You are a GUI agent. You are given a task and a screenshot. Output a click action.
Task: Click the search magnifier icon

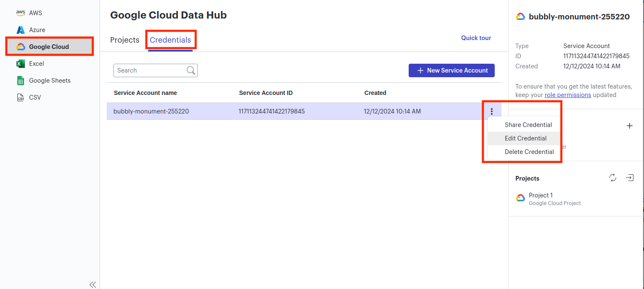[x=191, y=70]
